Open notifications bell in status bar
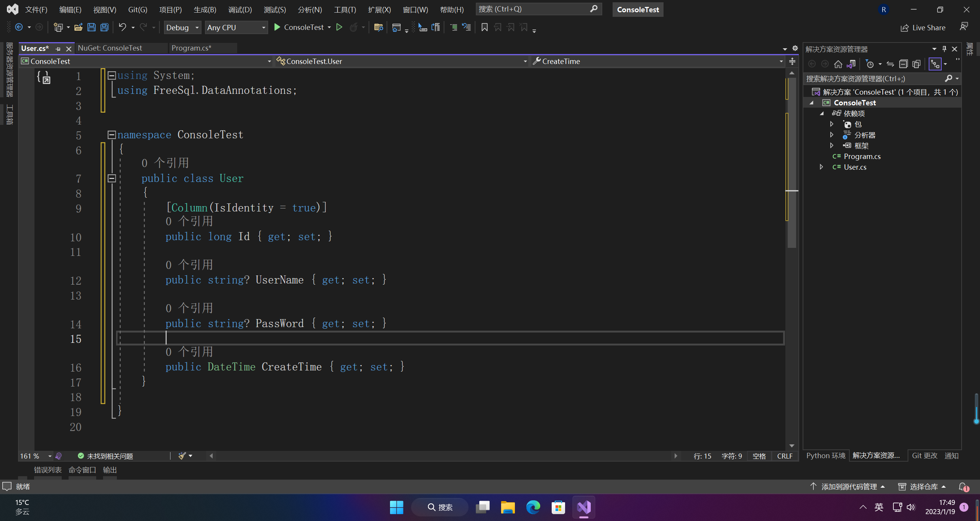Viewport: 980px width, 521px height. click(963, 487)
